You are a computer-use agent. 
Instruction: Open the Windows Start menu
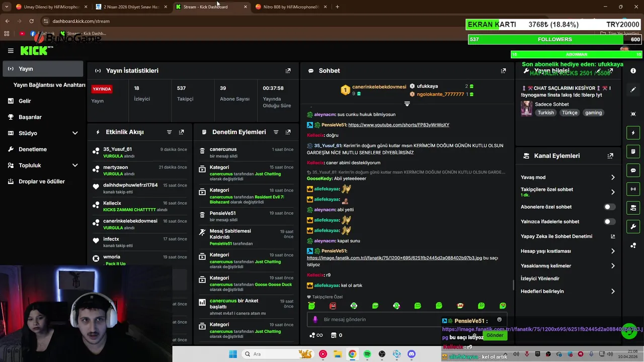click(x=233, y=354)
